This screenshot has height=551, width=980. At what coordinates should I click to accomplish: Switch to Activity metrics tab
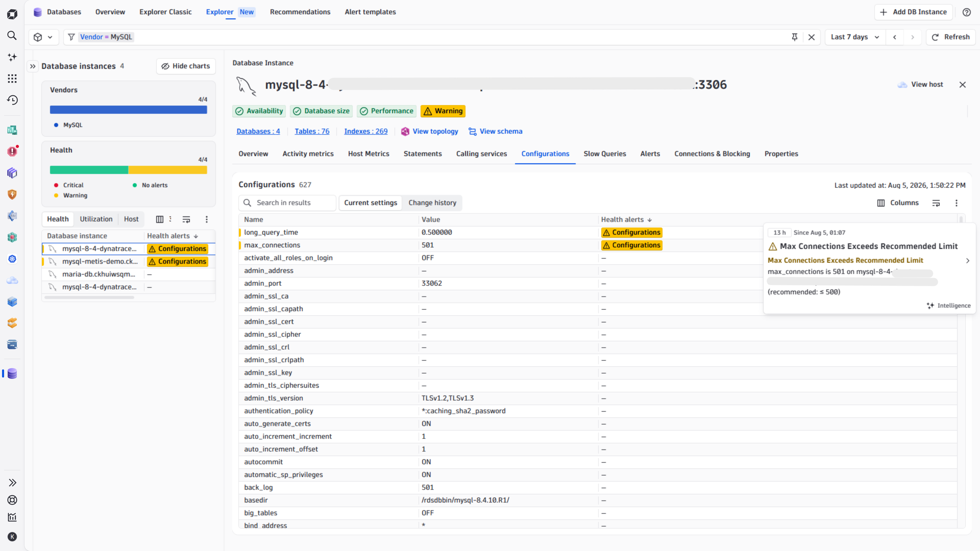308,154
